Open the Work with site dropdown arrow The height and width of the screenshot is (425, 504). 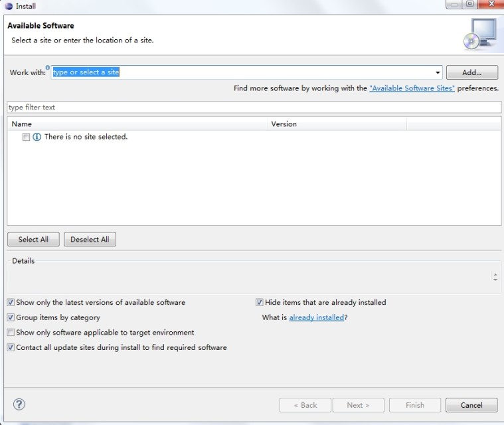click(x=438, y=72)
